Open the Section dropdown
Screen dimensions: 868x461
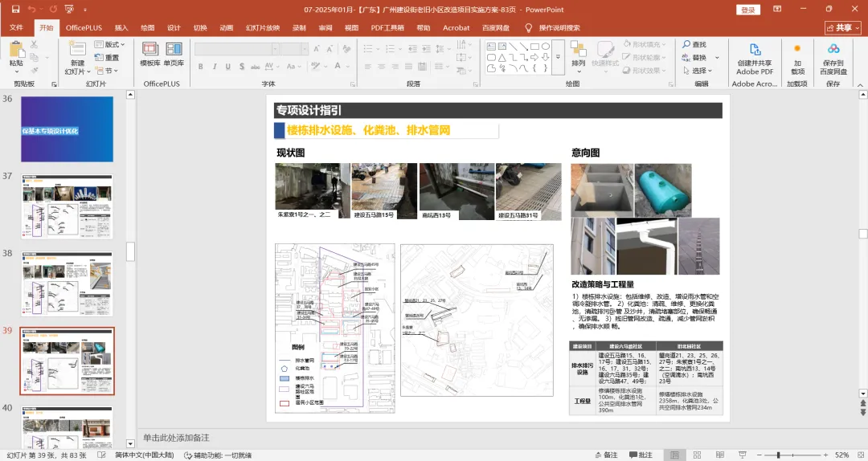point(107,71)
